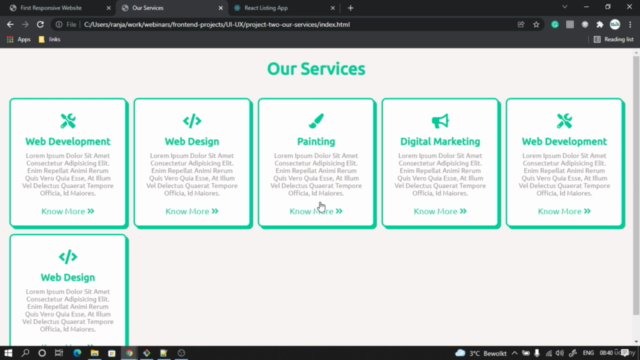Open File Explorer from the taskbar
640x360 pixels.
pos(94,353)
